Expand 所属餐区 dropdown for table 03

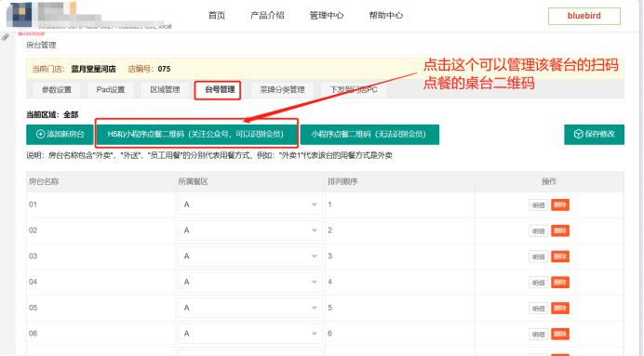[249, 257]
